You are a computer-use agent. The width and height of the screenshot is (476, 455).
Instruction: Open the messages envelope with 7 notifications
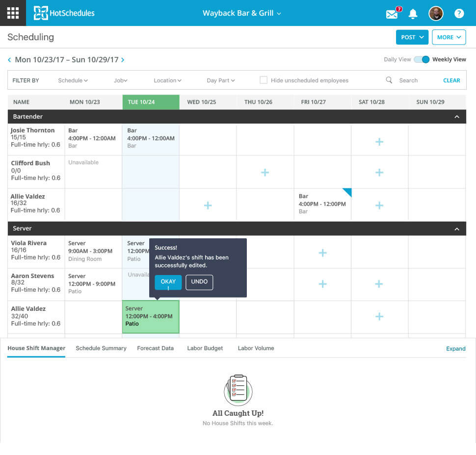point(391,14)
